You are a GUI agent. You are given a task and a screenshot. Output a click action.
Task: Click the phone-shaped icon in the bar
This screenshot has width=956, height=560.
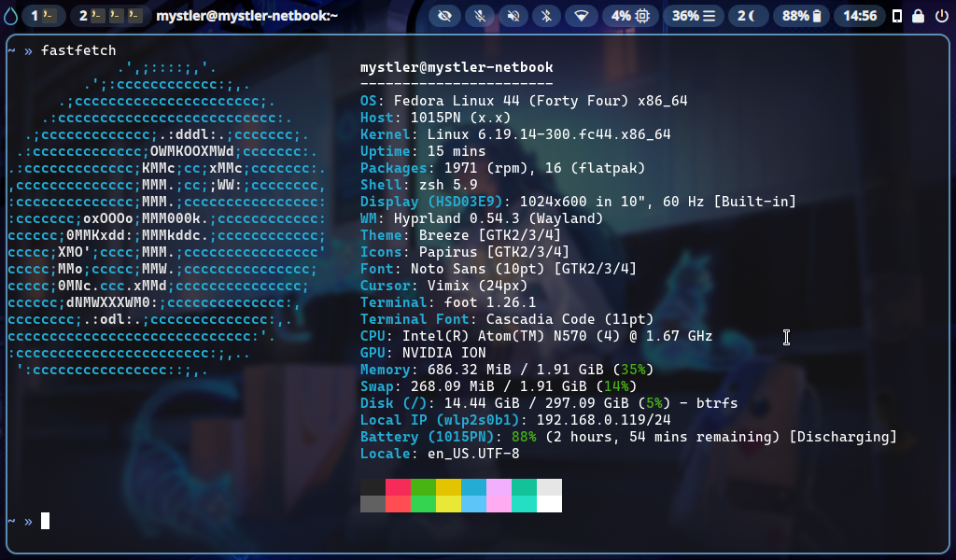897,16
